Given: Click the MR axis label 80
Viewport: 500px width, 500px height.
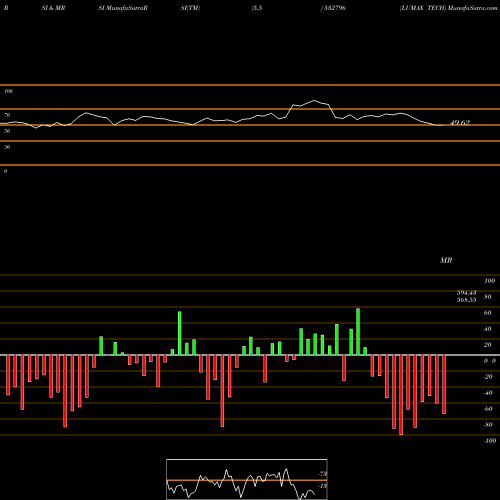Looking at the screenshot, I should (x=488, y=297).
